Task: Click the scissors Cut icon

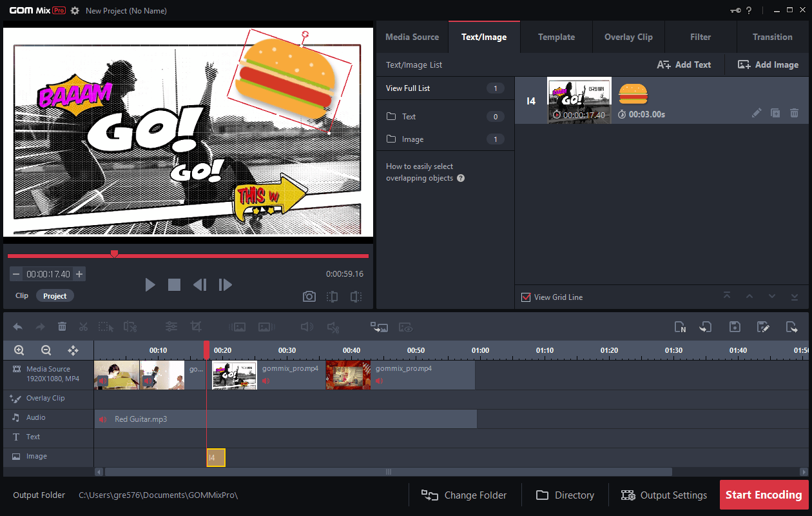Action: (x=83, y=327)
